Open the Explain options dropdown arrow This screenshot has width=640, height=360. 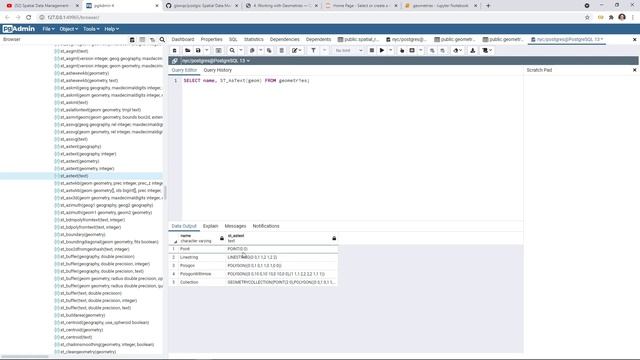point(420,51)
